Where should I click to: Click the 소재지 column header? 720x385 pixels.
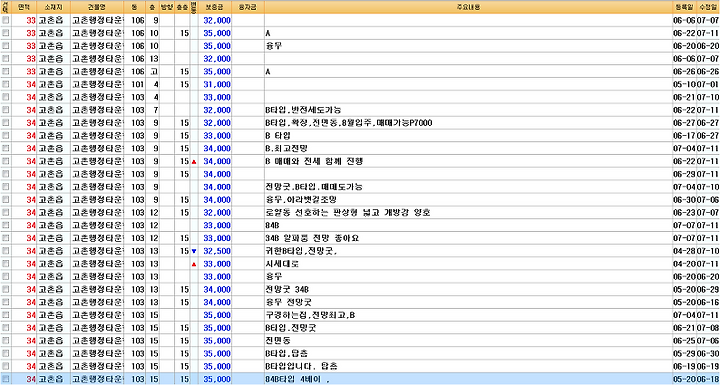coord(53,7)
